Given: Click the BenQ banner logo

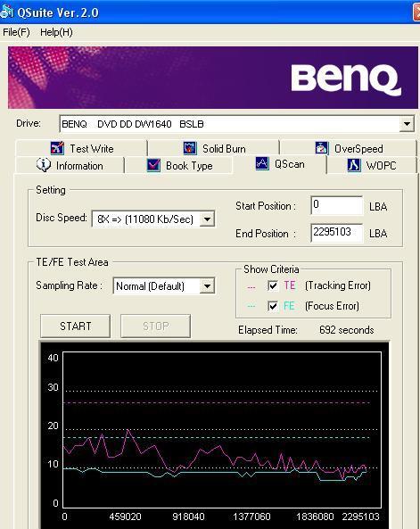Looking at the screenshot, I should point(346,80).
